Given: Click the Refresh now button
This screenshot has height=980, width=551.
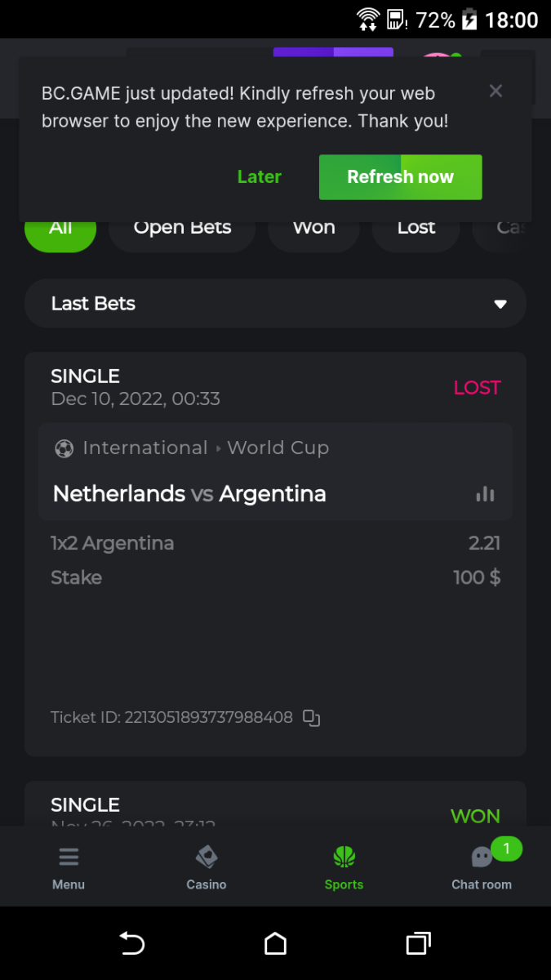Looking at the screenshot, I should pos(400,177).
